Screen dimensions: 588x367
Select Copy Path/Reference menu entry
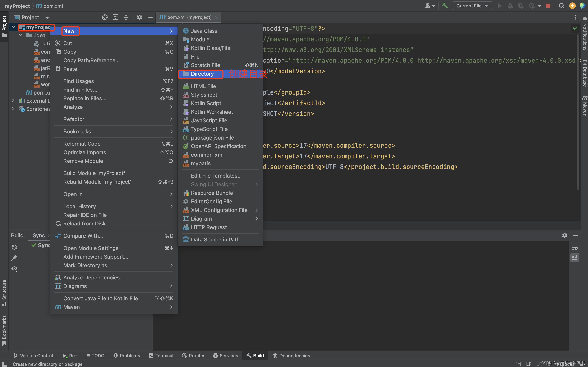tap(114, 60)
